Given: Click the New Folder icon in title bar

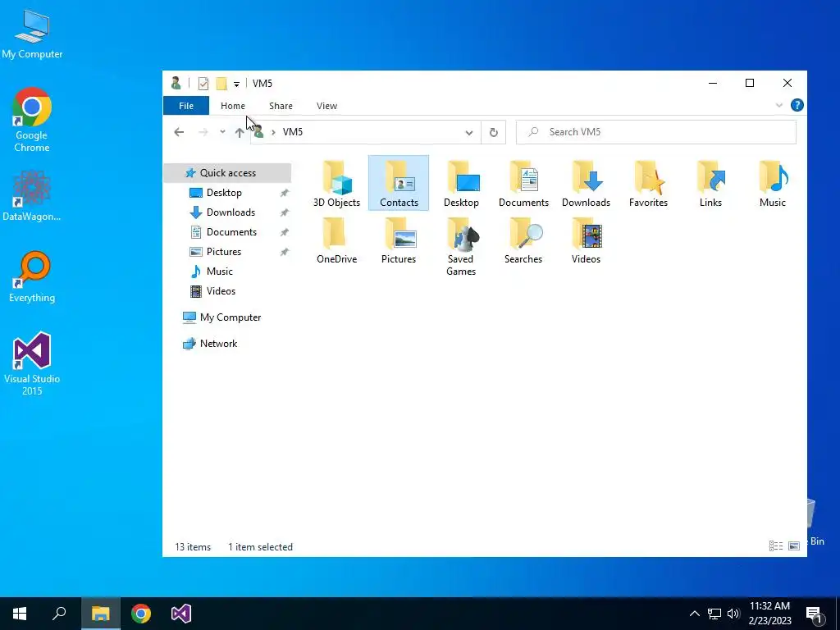Looking at the screenshot, I should (x=221, y=84).
